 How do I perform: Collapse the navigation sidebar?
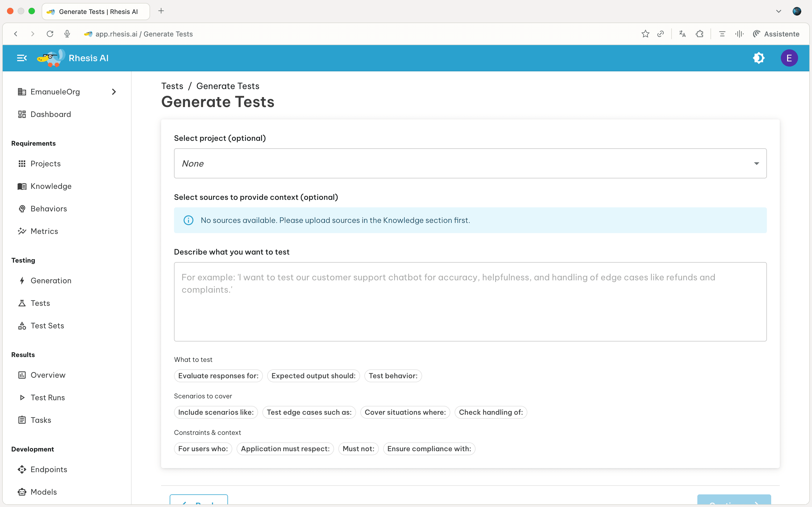click(x=21, y=58)
